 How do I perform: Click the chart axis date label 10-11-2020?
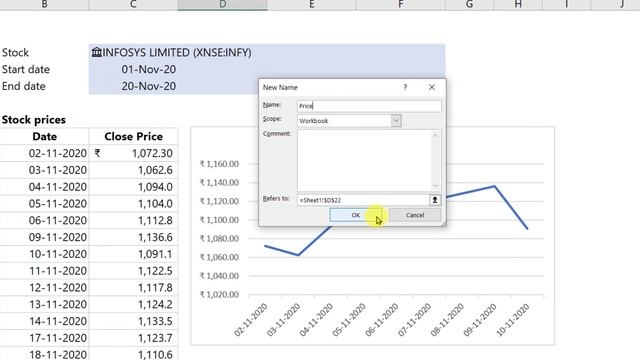pyautogui.click(x=512, y=320)
